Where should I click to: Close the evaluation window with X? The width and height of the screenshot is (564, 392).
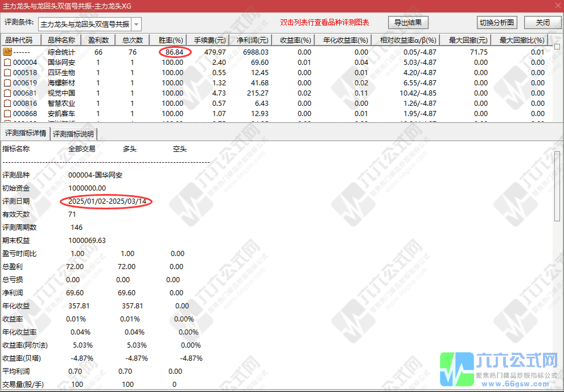pos(555,6)
